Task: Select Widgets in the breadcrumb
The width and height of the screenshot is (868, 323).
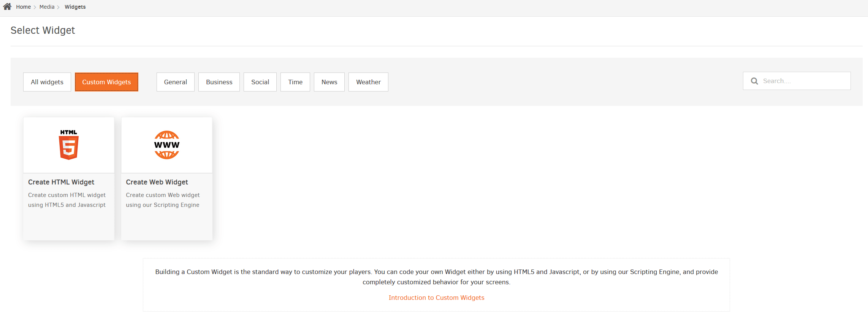Action: 75,7
